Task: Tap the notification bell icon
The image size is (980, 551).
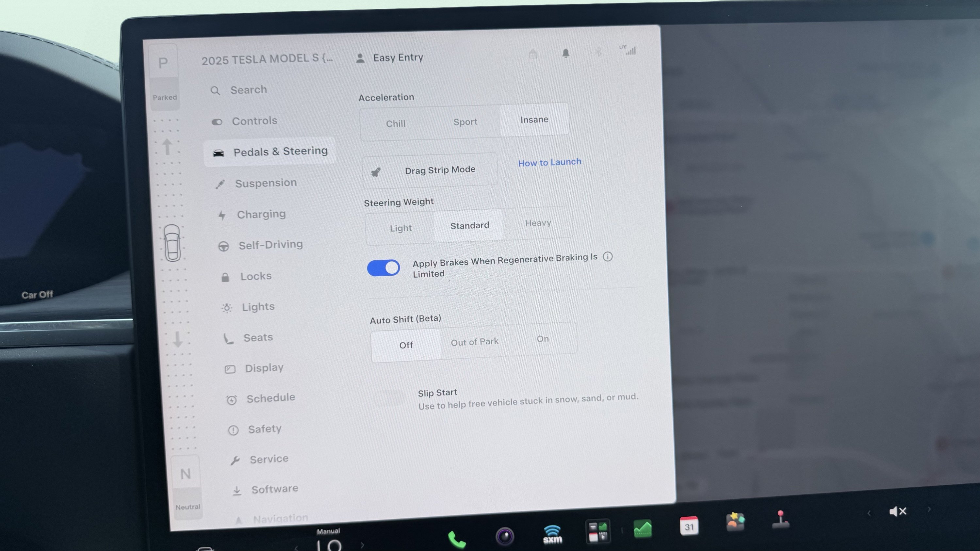Action: pos(566,53)
